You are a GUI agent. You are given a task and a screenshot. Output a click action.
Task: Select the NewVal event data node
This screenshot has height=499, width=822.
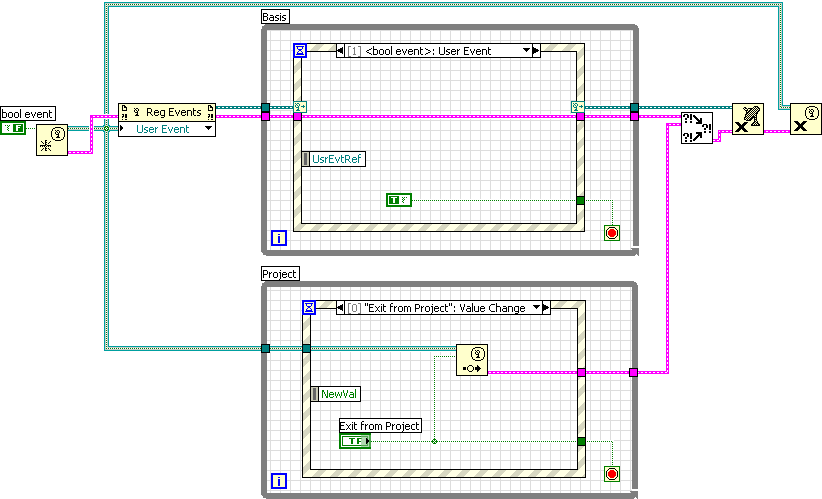[336, 394]
